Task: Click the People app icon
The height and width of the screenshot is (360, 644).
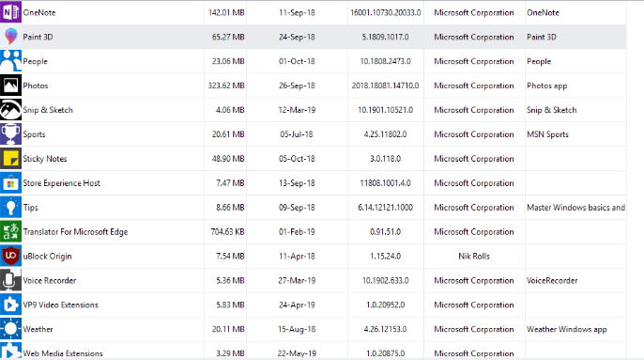Action: [x=10, y=61]
